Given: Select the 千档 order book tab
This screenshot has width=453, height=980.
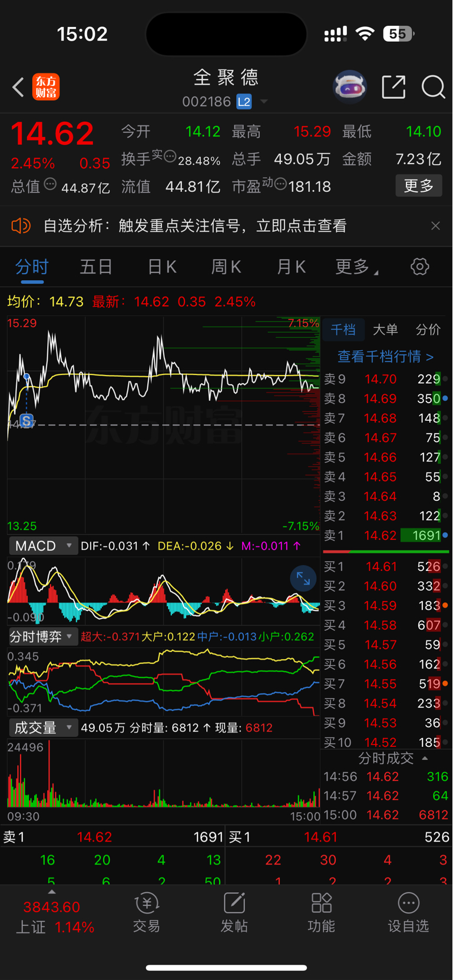Looking at the screenshot, I should tap(343, 330).
